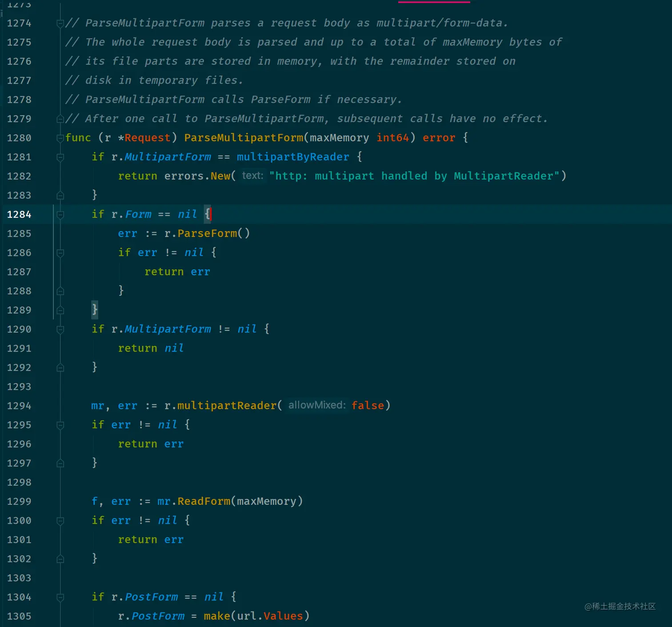
Task: Click line number 1280 in gutter
Action: pos(19,138)
